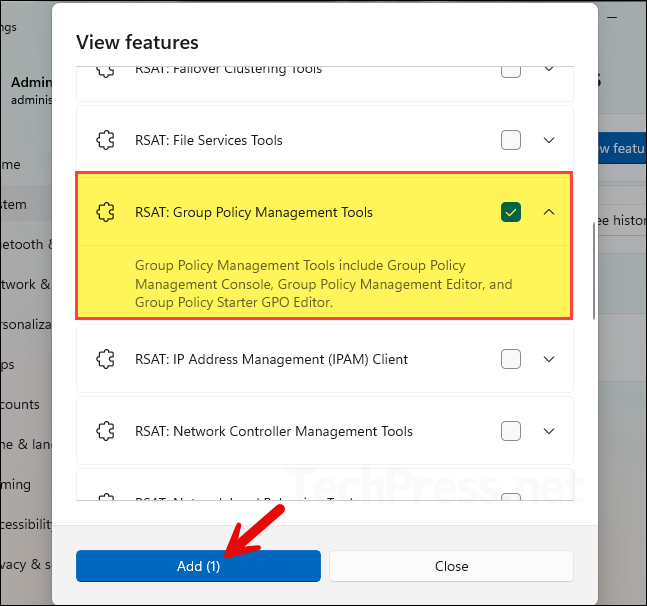This screenshot has height=606, width=647.
Task: Click the Group Policy Management Tools puzzle icon
Action: [x=105, y=212]
